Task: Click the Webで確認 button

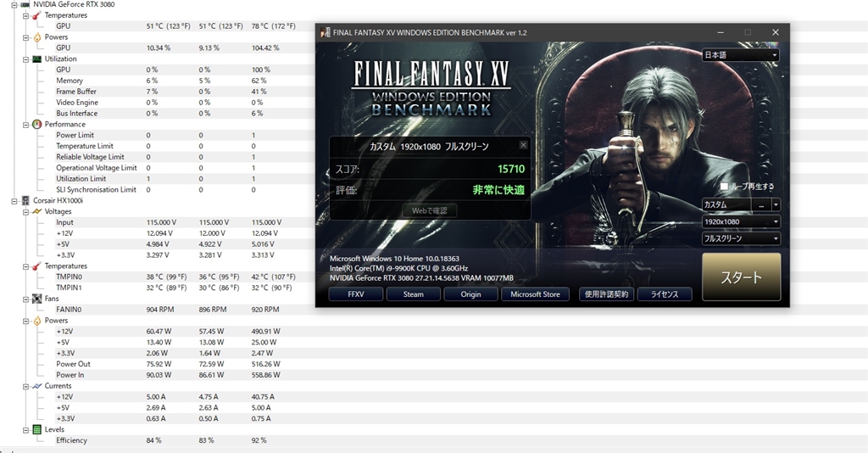Action: click(430, 210)
